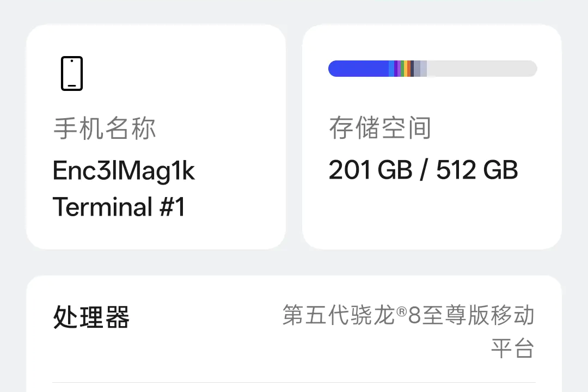This screenshot has width=588, height=392.
Task: Select the large dark-blue storage bar segment
Action: [358, 69]
